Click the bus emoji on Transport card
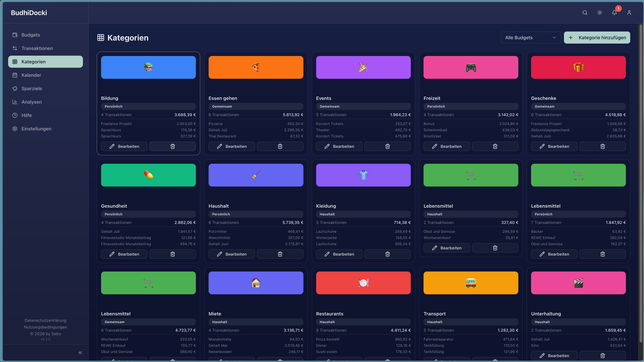Viewport: 644px width, 362px height. 471,283
